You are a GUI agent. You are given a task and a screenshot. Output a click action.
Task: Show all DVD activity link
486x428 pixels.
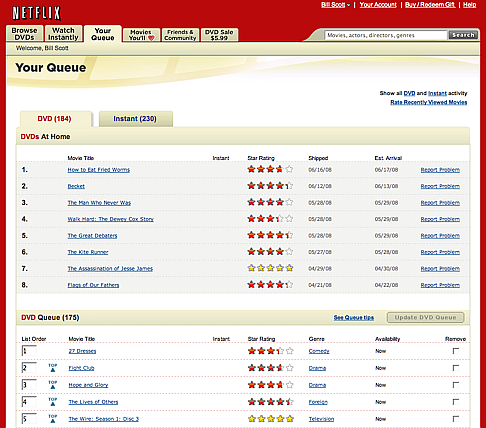pyautogui.click(x=409, y=93)
